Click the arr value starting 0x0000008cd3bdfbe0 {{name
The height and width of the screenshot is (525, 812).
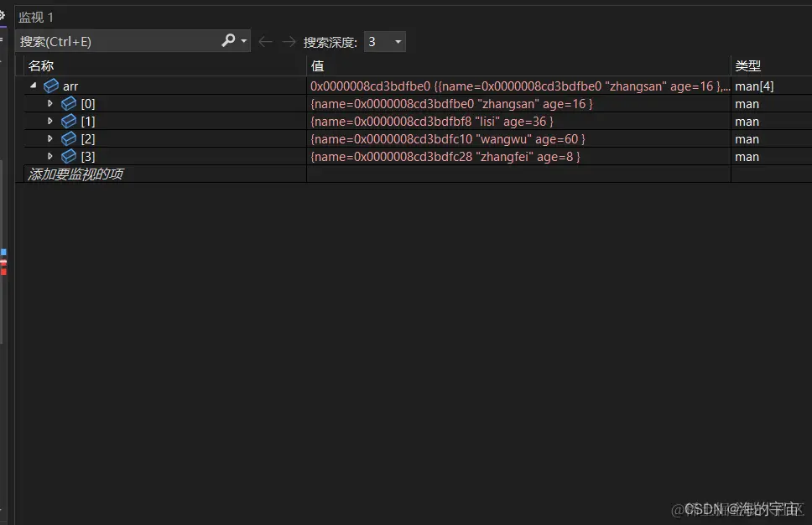(520, 86)
